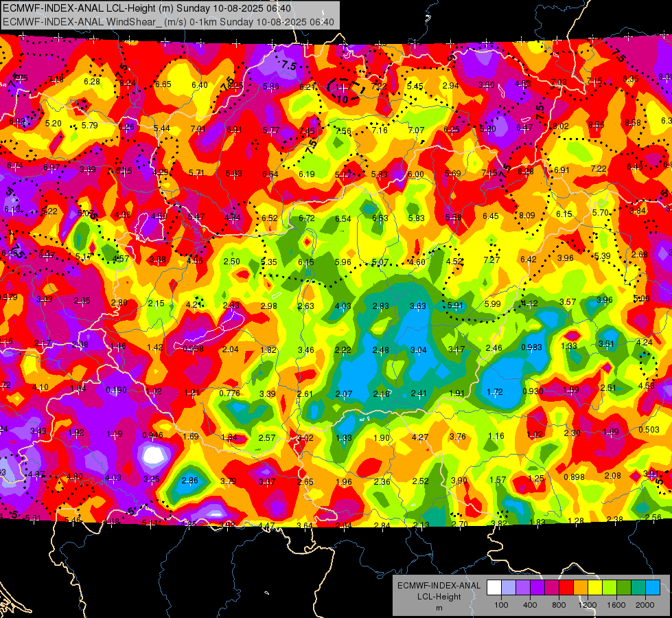672x618 pixels.
Task: Click the wind shear value 0.898
Action: click(x=575, y=477)
